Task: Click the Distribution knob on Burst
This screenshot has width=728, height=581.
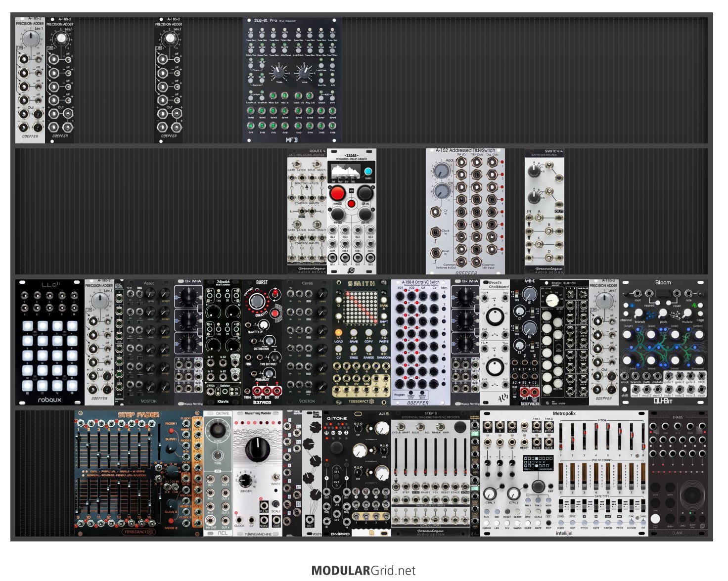Action: [x=269, y=341]
